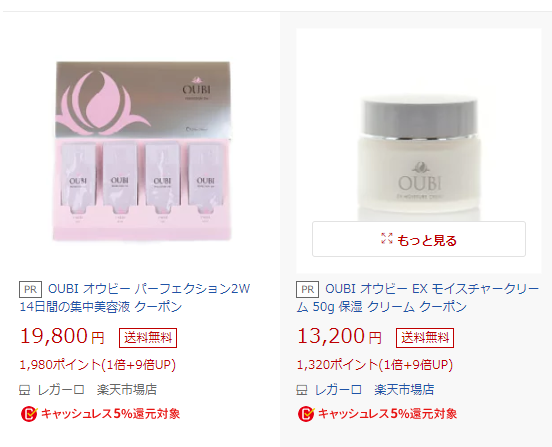Click the left キャッシュレス red check icon
The width and height of the screenshot is (552, 447).
coord(29,414)
